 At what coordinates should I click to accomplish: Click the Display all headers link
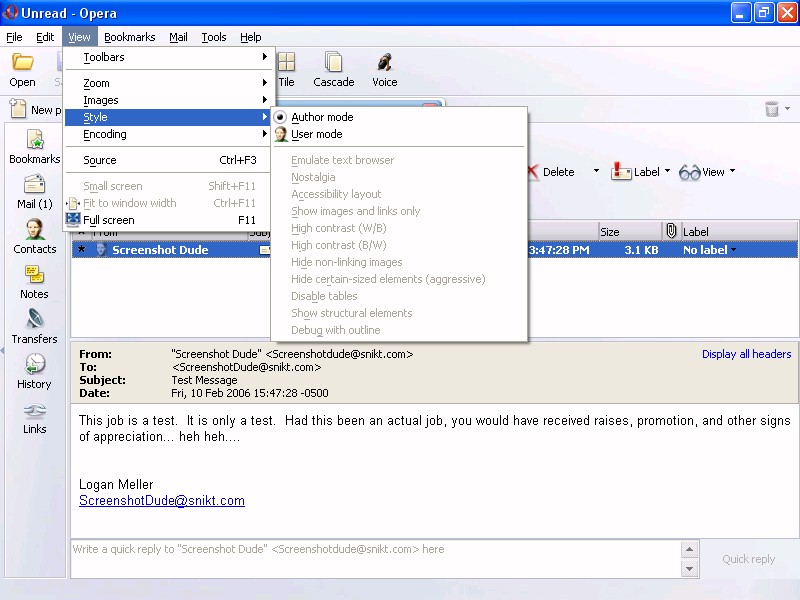tap(746, 354)
